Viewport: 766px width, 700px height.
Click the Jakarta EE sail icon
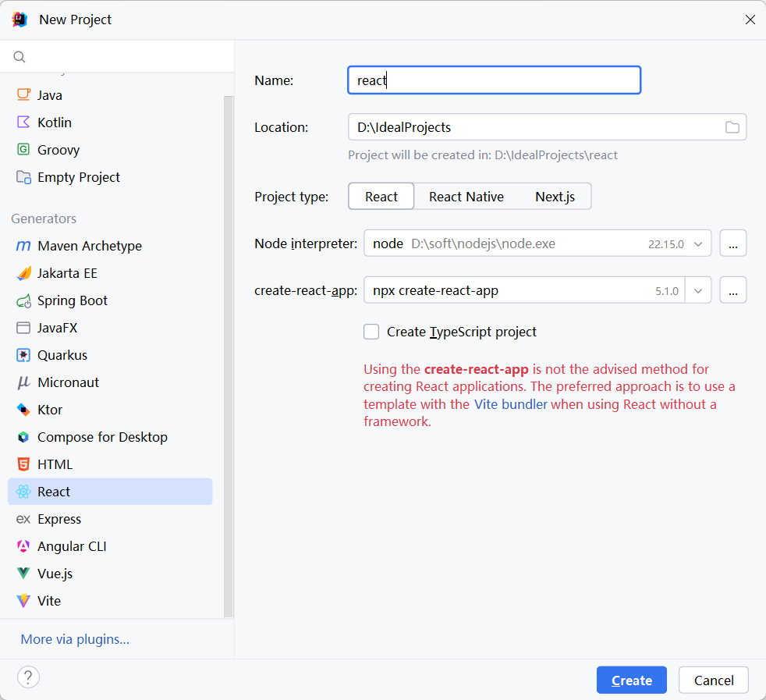pos(23,273)
